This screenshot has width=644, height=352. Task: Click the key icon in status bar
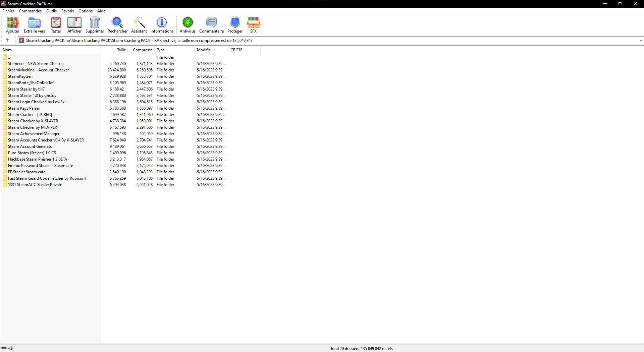click(10, 348)
